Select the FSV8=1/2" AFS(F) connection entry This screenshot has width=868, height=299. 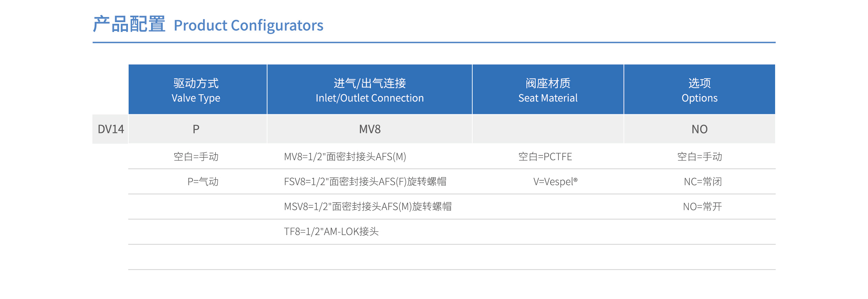[x=365, y=182]
